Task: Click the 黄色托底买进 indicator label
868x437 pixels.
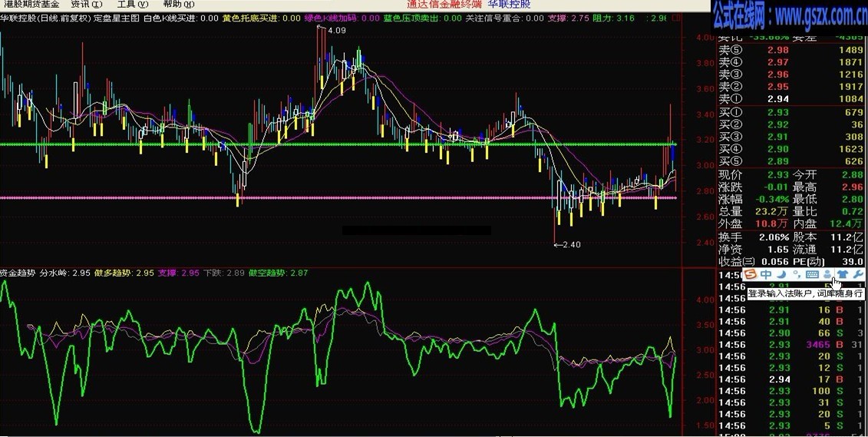Action: (249, 18)
